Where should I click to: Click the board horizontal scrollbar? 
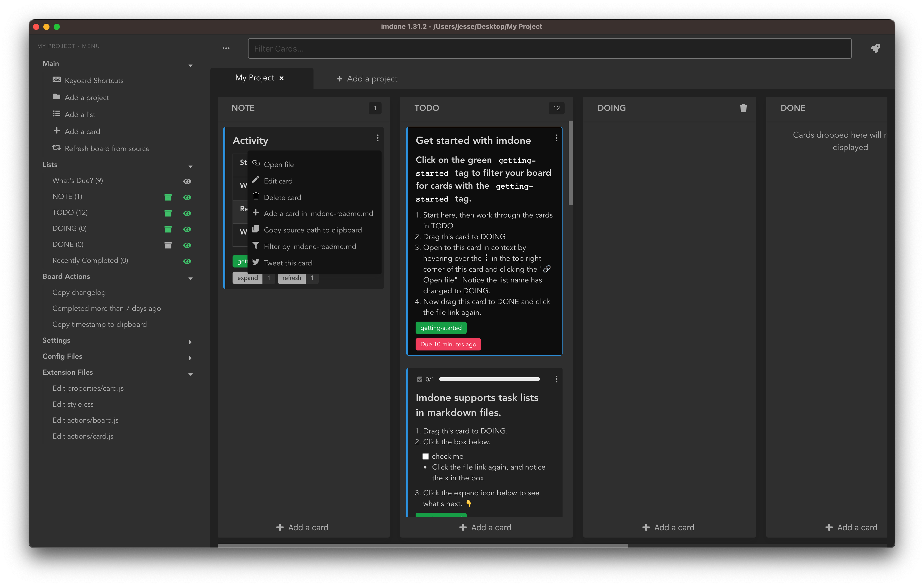(x=423, y=545)
